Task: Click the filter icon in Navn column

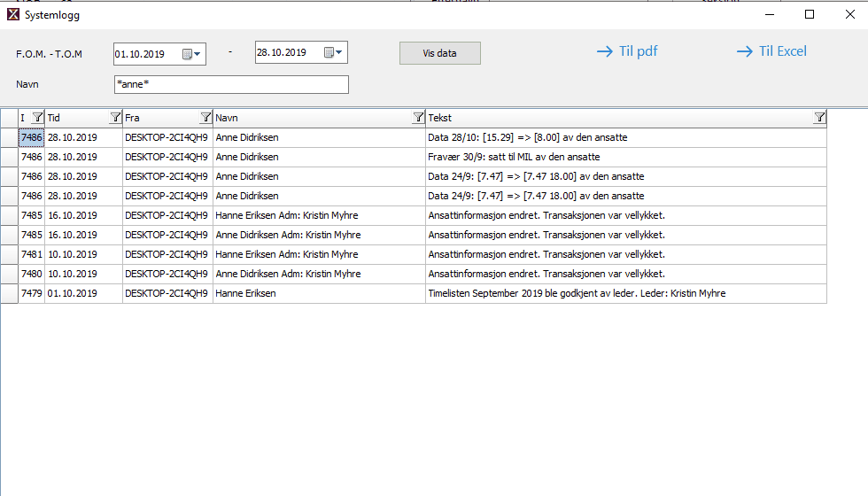Action: (418, 118)
